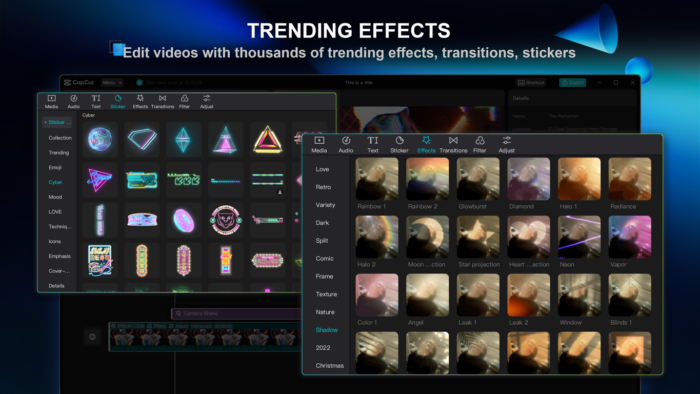Image resolution: width=700 pixels, height=394 pixels.
Task: Select the Halo 1 effect thumbnail
Action: pyautogui.click(x=579, y=179)
